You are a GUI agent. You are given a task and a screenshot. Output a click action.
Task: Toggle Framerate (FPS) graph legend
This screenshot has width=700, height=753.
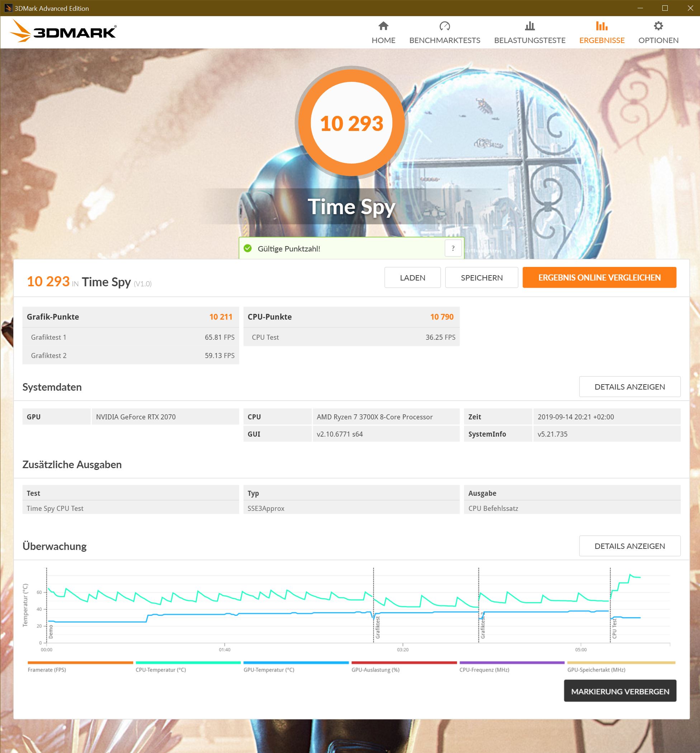(x=47, y=670)
